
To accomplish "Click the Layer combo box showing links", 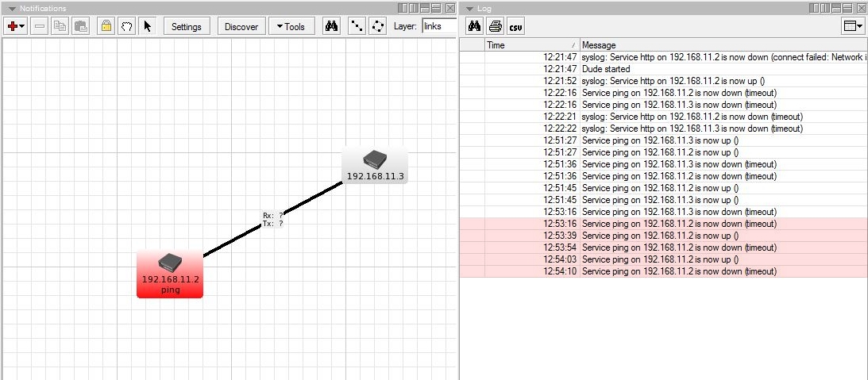I will point(439,26).
